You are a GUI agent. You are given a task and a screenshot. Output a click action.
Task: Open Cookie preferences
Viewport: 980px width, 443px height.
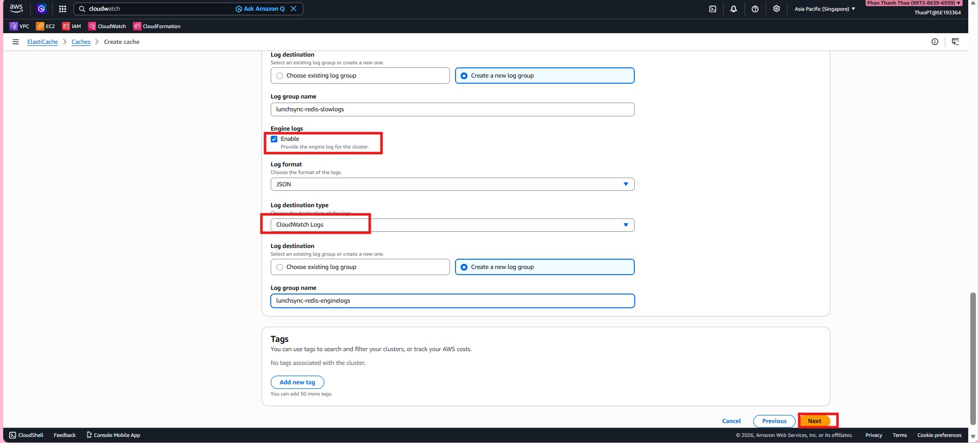tap(939, 435)
